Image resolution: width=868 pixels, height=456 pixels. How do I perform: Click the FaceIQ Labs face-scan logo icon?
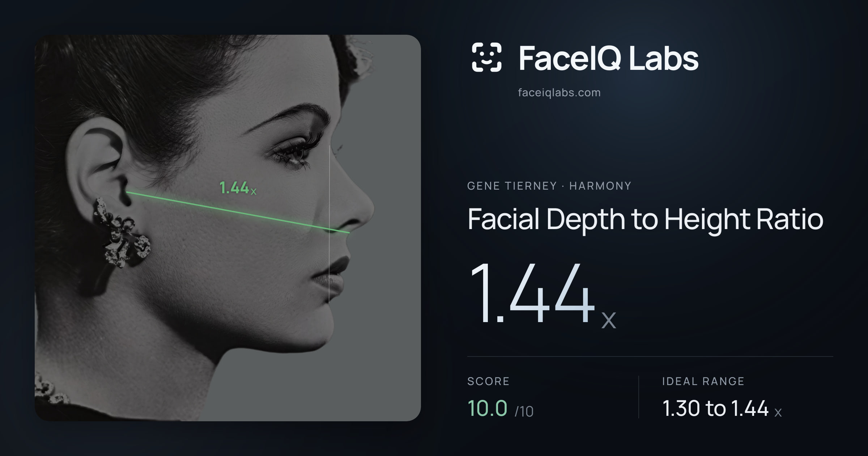(x=486, y=57)
